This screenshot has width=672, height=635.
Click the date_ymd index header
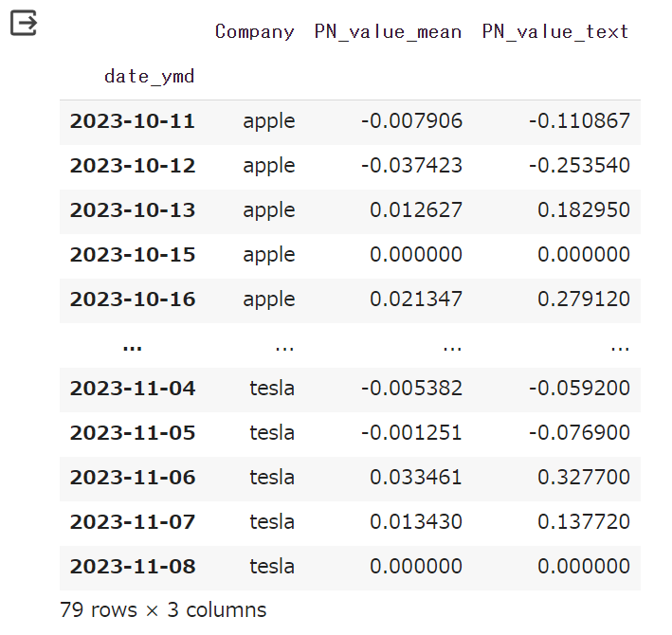[149, 77]
